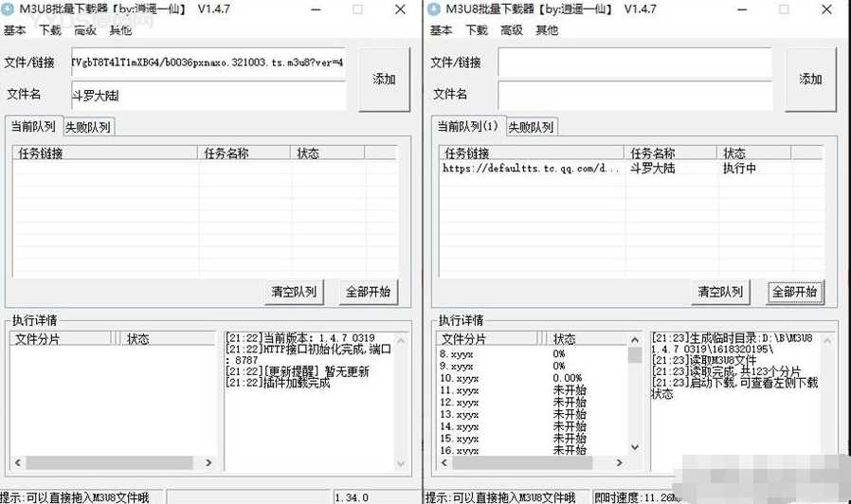Click empty 文件名 field in right window
This screenshot has width=851, height=504.
635,96
